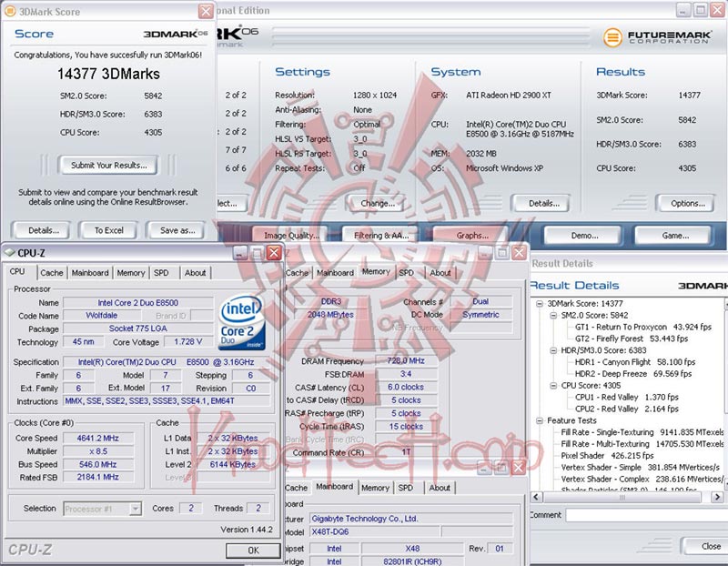Click Change... under Settings
The width and height of the screenshot is (728, 566).
(x=378, y=203)
